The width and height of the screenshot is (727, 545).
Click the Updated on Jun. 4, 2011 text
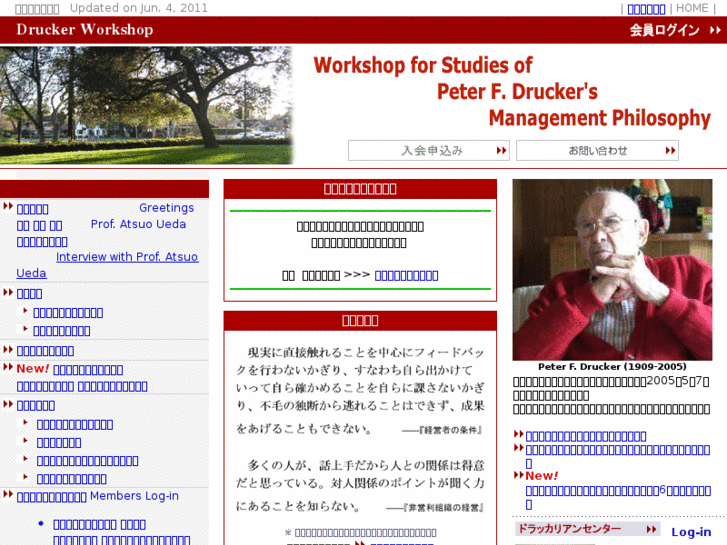pos(139,8)
